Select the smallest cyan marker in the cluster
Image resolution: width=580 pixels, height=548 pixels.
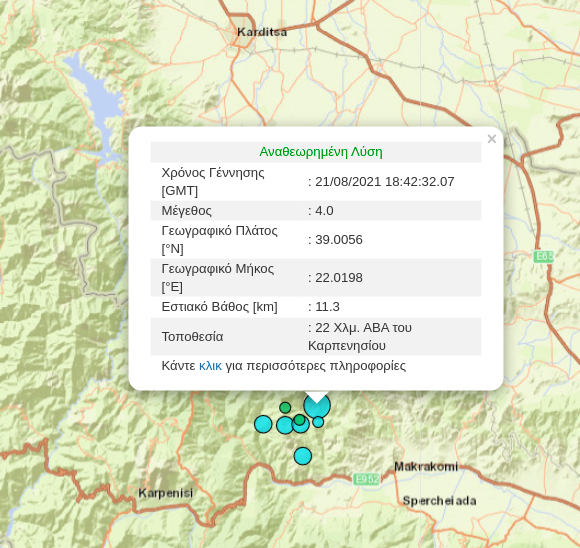318,422
